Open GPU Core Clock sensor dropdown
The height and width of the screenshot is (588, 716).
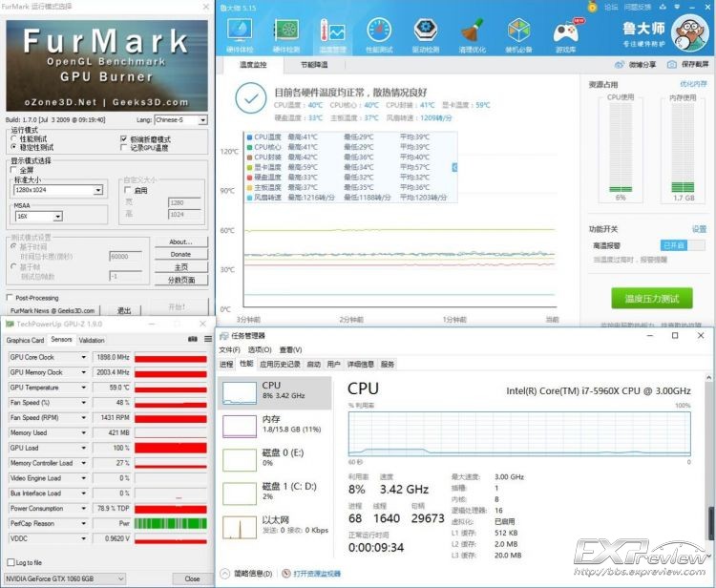click(x=84, y=357)
